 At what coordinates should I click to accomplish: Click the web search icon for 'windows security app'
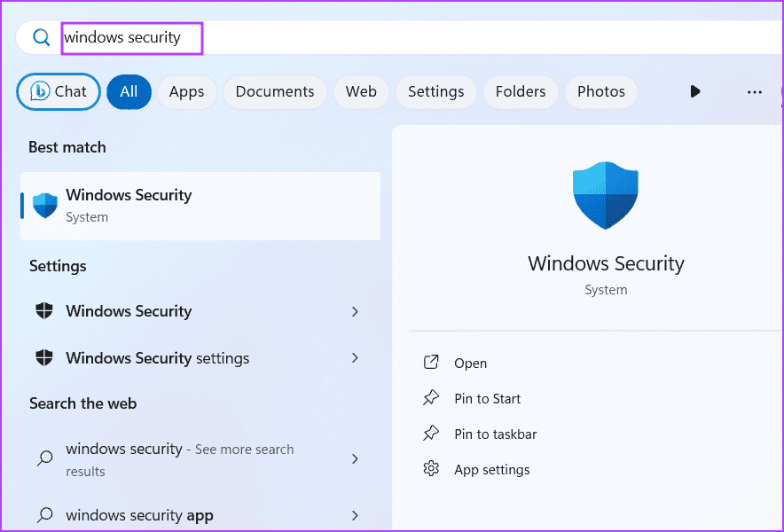[45, 515]
